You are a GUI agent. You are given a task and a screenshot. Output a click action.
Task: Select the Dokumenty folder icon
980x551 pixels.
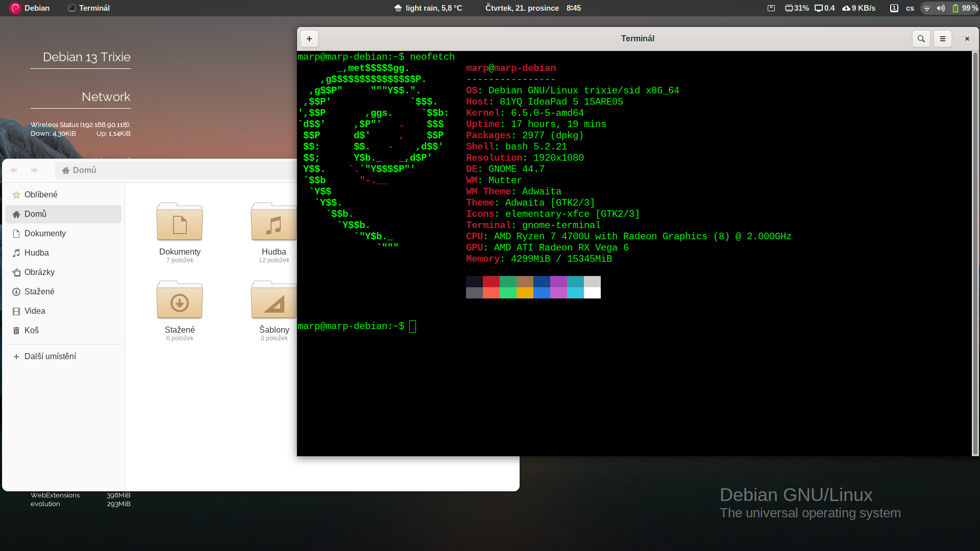[x=180, y=222]
